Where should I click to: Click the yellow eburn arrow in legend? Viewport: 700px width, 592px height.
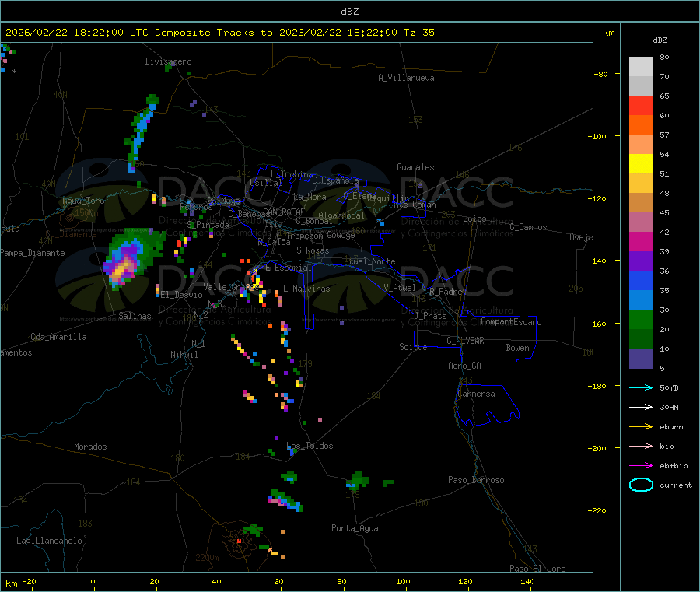[x=641, y=427]
